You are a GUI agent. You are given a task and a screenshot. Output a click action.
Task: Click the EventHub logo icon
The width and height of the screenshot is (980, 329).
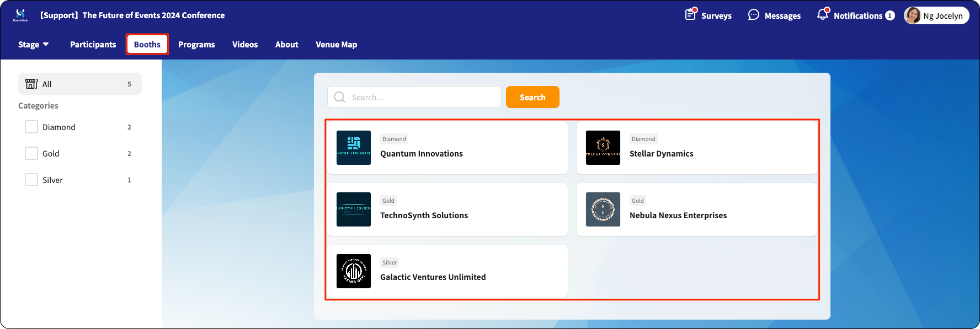click(20, 15)
